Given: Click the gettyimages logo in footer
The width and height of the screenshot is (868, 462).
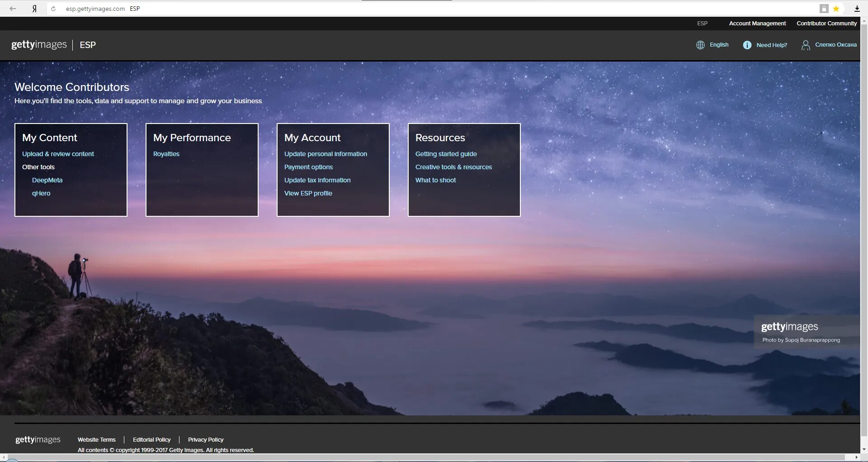Looking at the screenshot, I should [38, 439].
